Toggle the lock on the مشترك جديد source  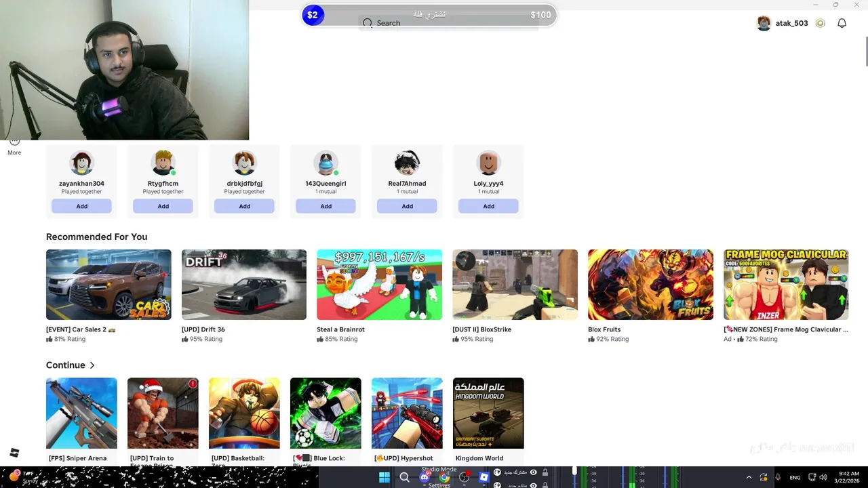[x=545, y=472]
